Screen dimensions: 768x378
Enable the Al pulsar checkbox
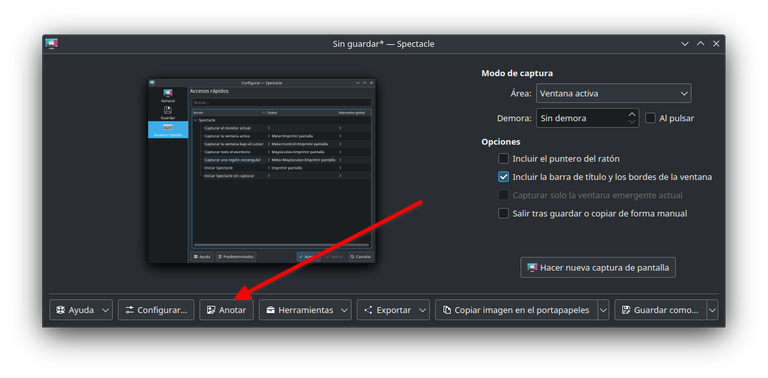click(x=650, y=118)
